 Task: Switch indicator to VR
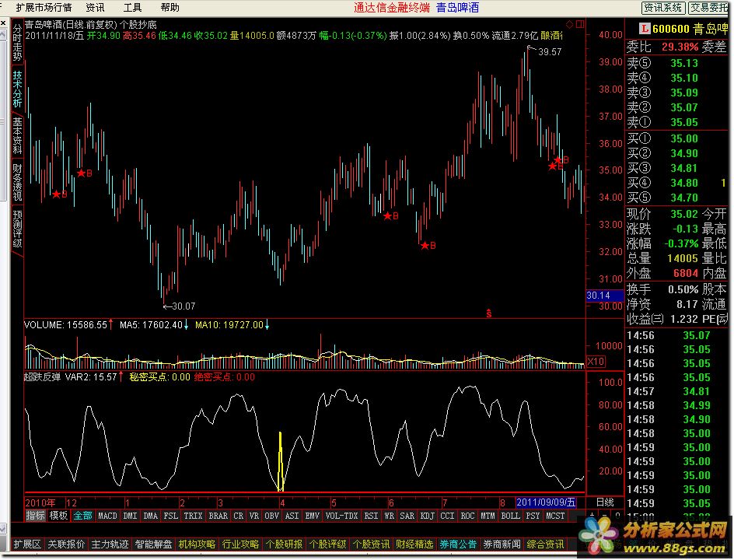click(x=253, y=516)
